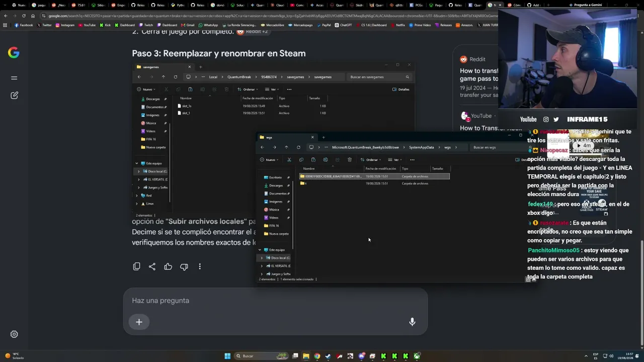This screenshot has height=362, width=644.
Task: Open Música in wgs navigation pane
Action: (x=274, y=210)
